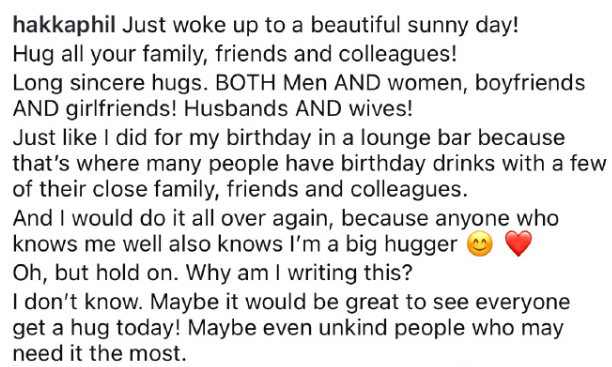Viewport: 612px width, 367px height.
Task: Click the word 'BOTH' in the caption
Action: pos(246,82)
